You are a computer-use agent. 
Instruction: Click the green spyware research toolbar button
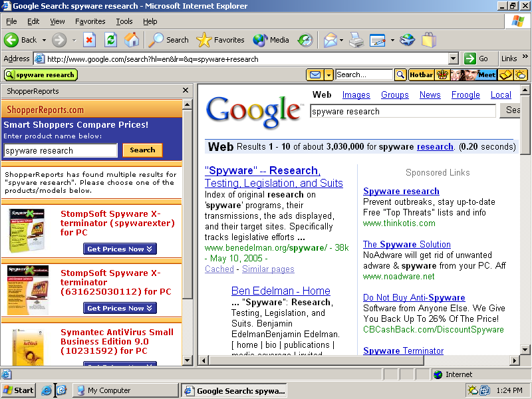[x=41, y=74]
